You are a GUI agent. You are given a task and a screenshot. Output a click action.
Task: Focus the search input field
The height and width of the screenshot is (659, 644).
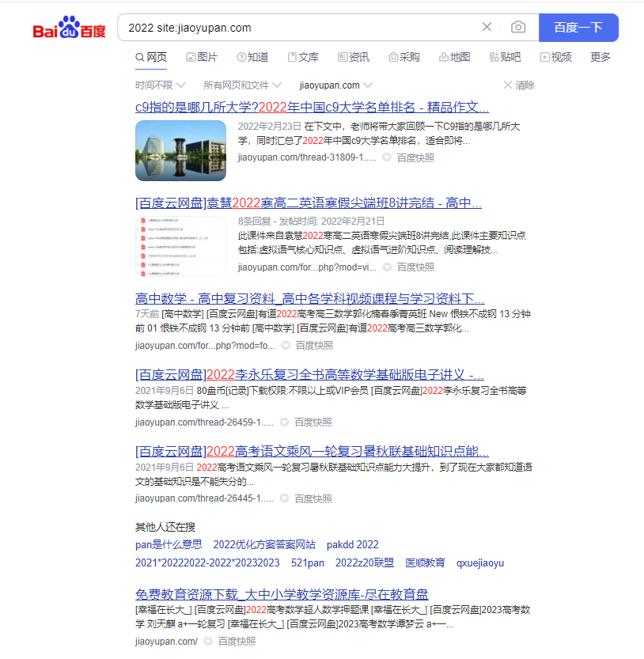coord(303,28)
